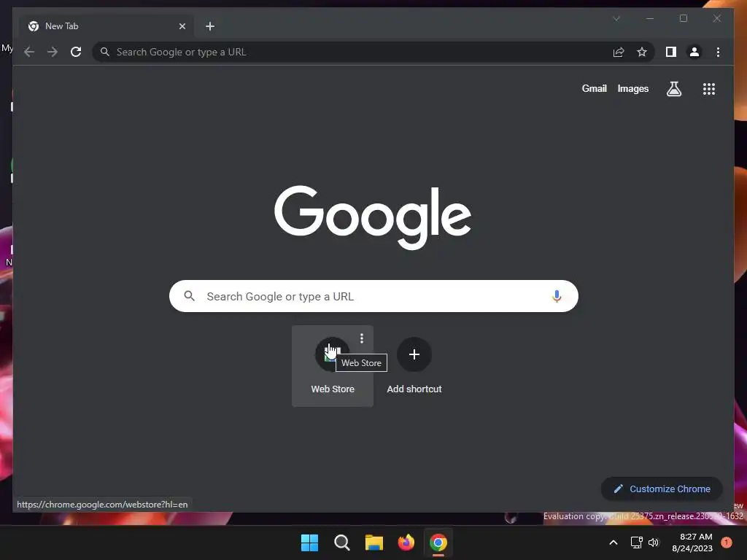This screenshot has height=560, width=747.
Task: Go forward using the forward arrow
Action: (x=53, y=52)
